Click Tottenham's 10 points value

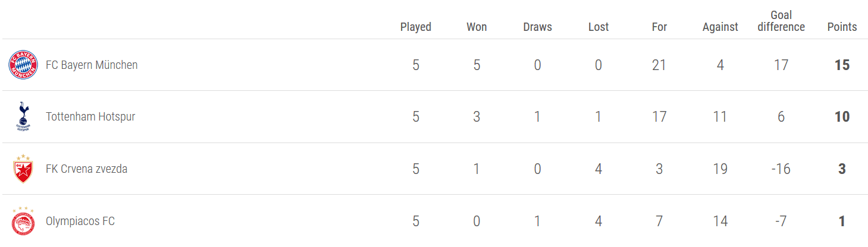tap(842, 117)
